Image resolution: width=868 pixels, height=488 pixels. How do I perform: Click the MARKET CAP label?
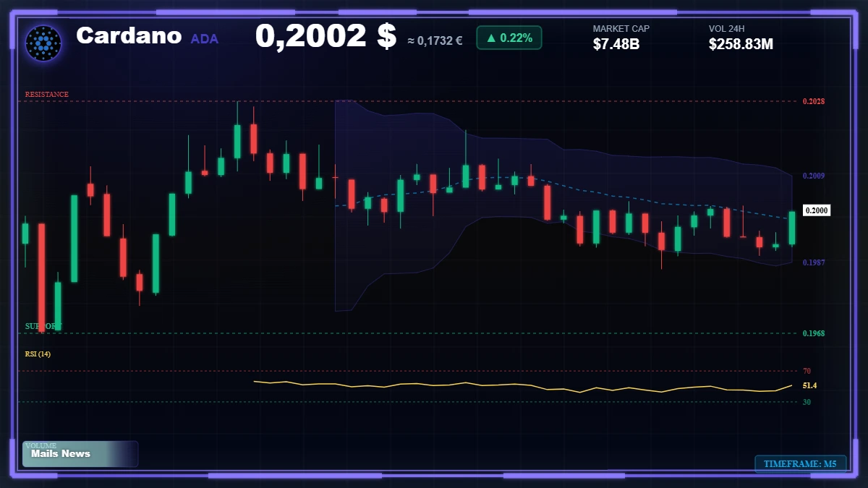621,29
